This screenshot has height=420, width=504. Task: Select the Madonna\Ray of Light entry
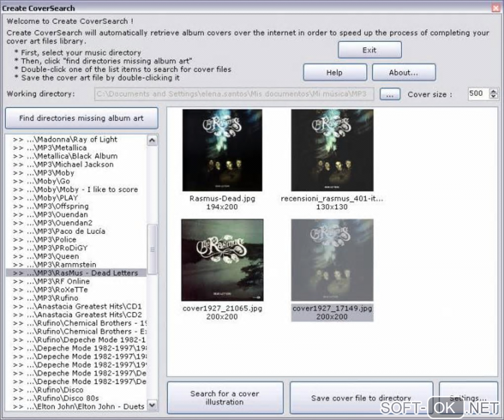coord(76,139)
